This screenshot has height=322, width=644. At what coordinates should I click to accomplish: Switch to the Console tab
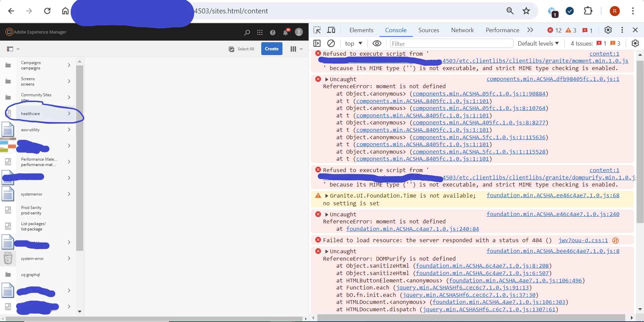[396, 30]
